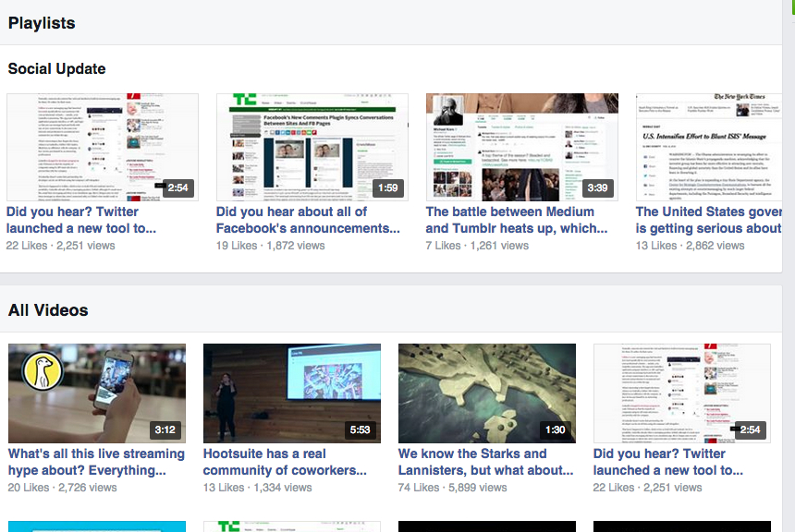Image resolution: width=795 pixels, height=532 pixels.
Task: Open "Did you hear? Twitter launched" title under All Videos
Action: (x=668, y=462)
